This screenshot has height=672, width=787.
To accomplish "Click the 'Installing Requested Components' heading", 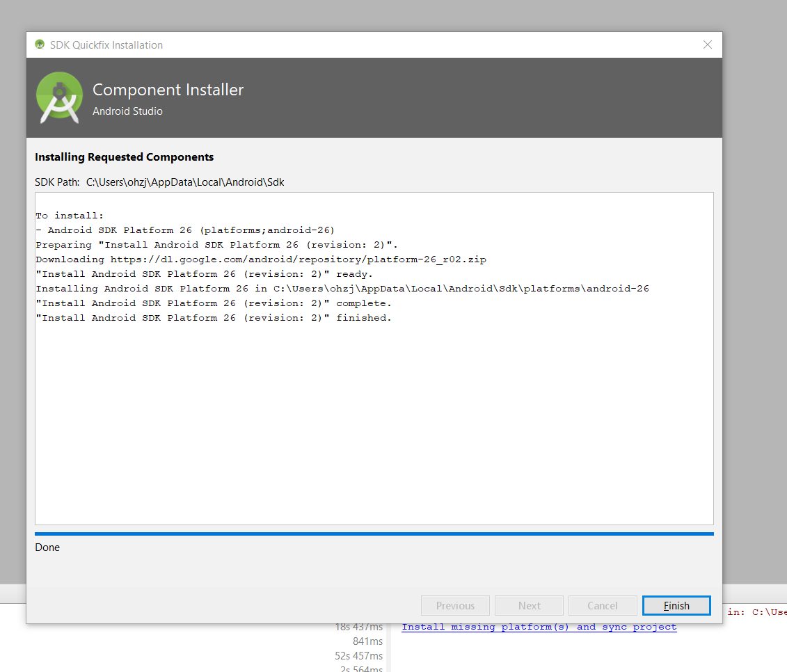I will click(124, 157).
